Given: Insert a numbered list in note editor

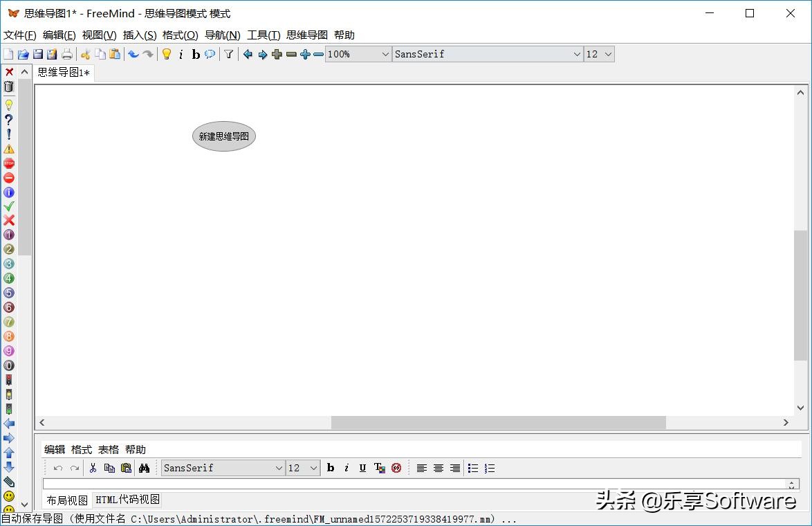Looking at the screenshot, I should 490,469.
